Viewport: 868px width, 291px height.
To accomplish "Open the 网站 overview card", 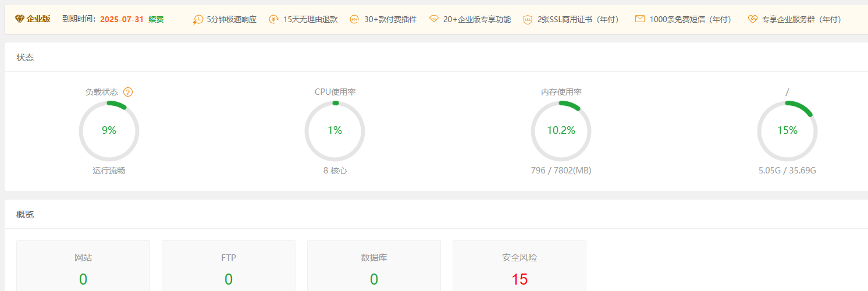I will pos(83,266).
